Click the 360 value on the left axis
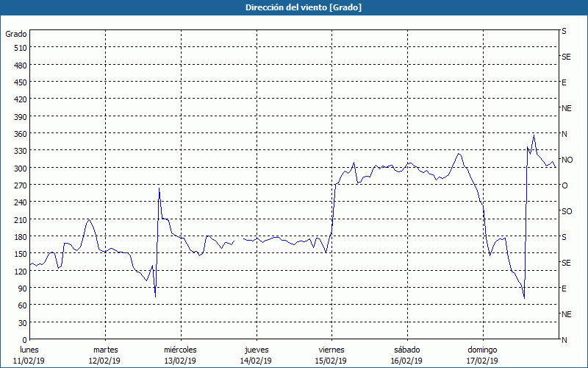588x368 pixels. coord(20,133)
